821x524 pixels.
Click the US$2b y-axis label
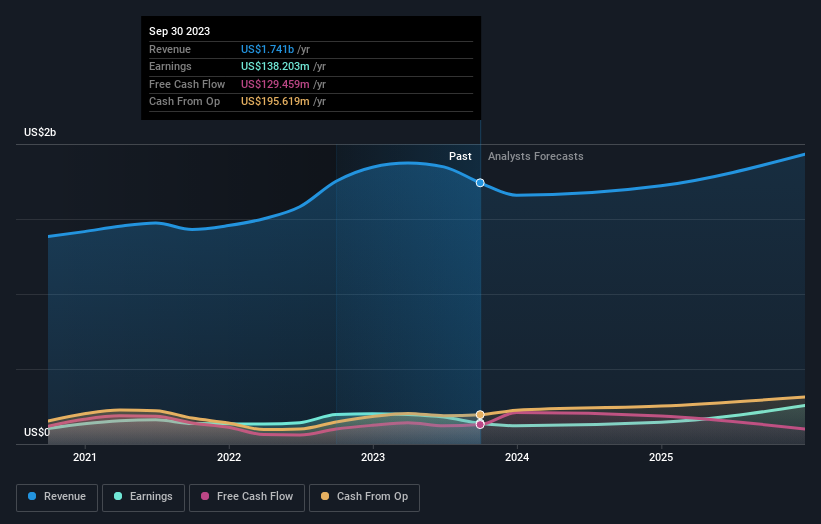click(40, 132)
